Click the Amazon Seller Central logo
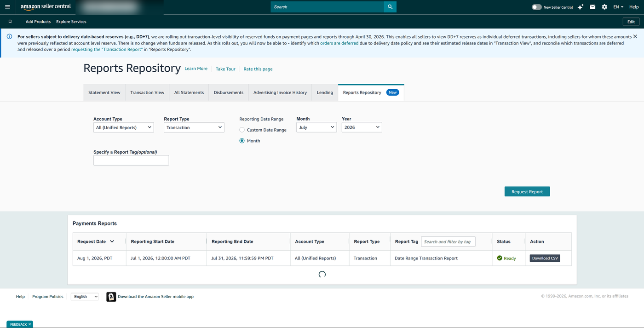Image resolution: width=644 pixels, height=328 pixels. click(46, 7)
